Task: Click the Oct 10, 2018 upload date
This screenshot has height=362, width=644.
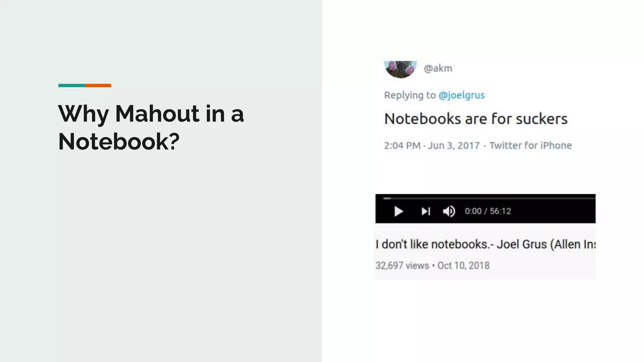Action: point(464,266)
